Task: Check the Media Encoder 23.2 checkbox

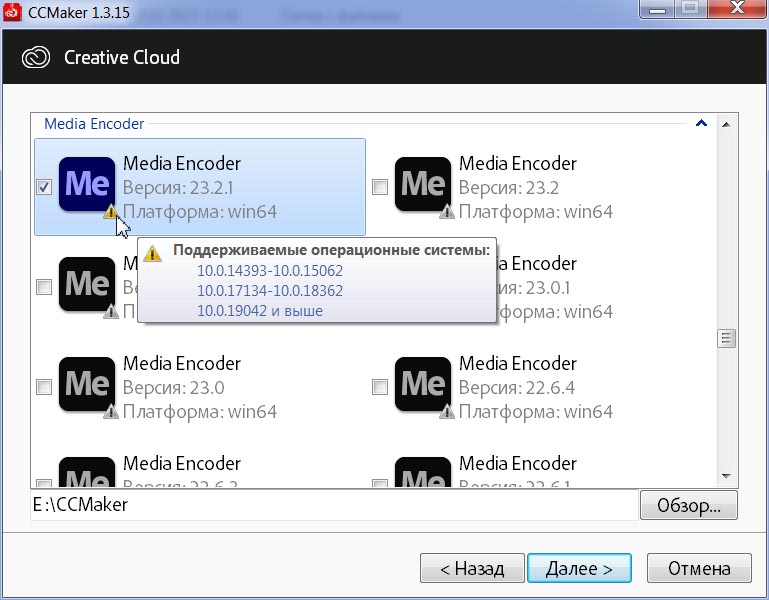Action: (380, 187)
